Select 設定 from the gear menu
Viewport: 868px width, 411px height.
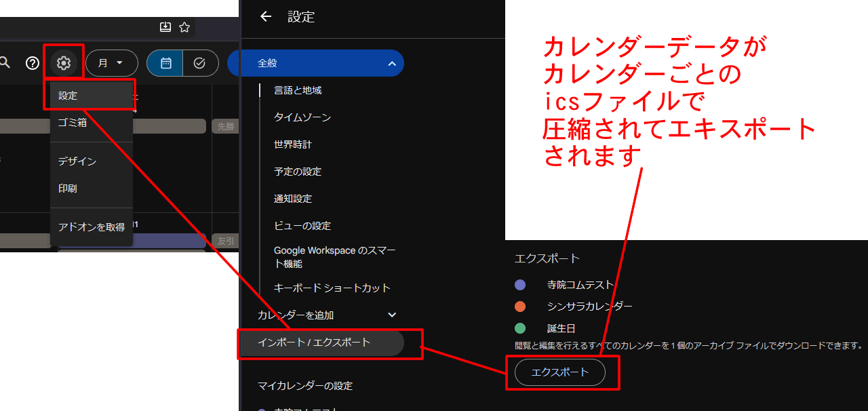click(68, 96)
